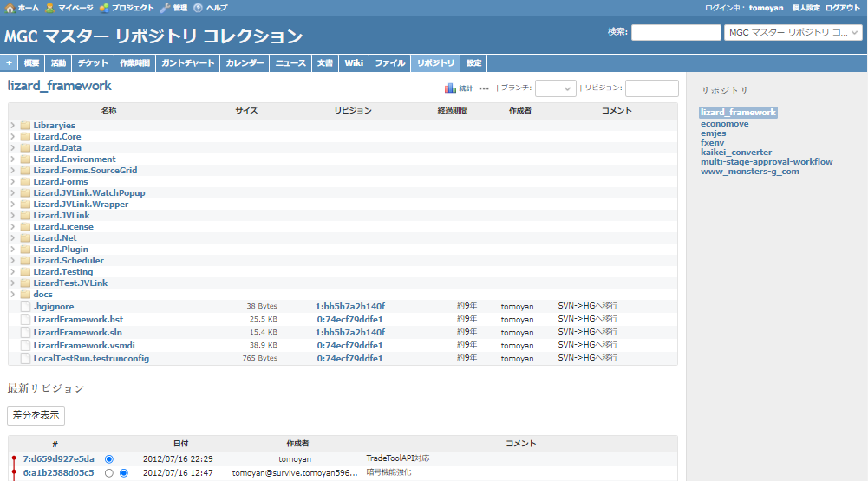Open the kaikei_converter repository link
The height and width of the screenshot is (481, 868).
point(735,153)
